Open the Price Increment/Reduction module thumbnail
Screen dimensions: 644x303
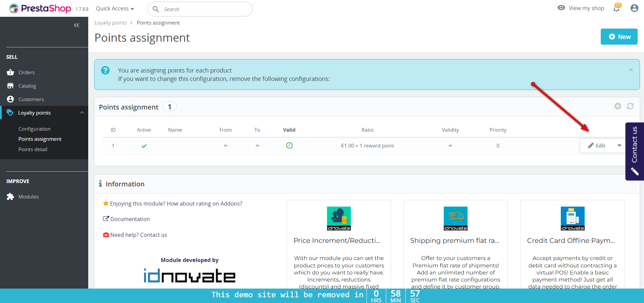[339, 218]
